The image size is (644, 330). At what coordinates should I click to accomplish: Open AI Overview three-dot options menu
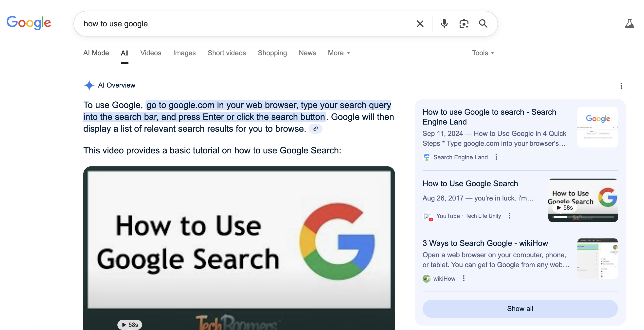(x=621, y=86)
